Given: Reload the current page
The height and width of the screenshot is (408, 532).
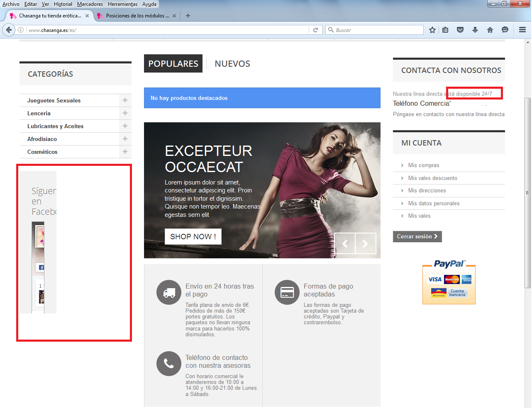Looking at the screenshot, I should tap(315, 30).
